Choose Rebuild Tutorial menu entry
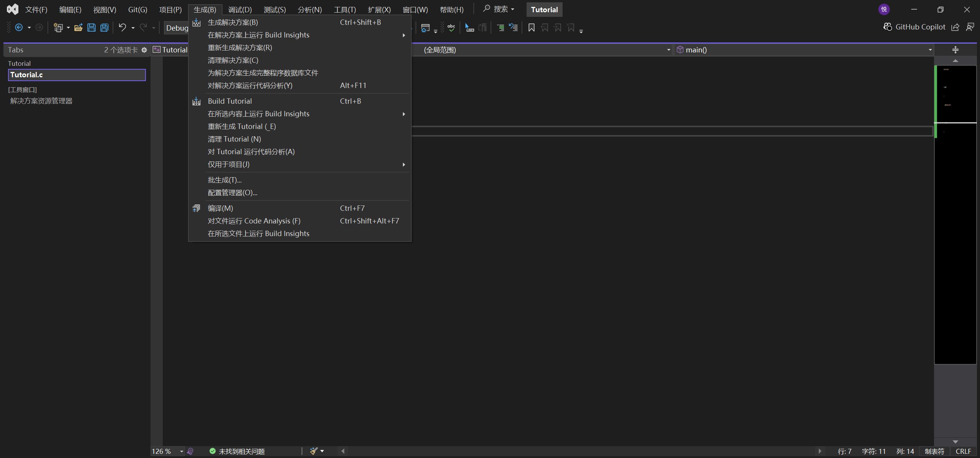Screen dimensions: 980x458 point(300,126)
